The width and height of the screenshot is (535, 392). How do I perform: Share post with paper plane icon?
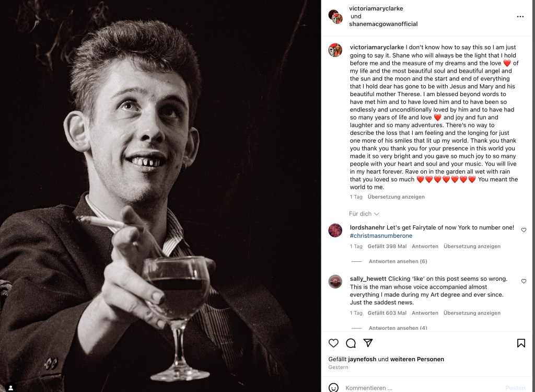pos(368,343)
